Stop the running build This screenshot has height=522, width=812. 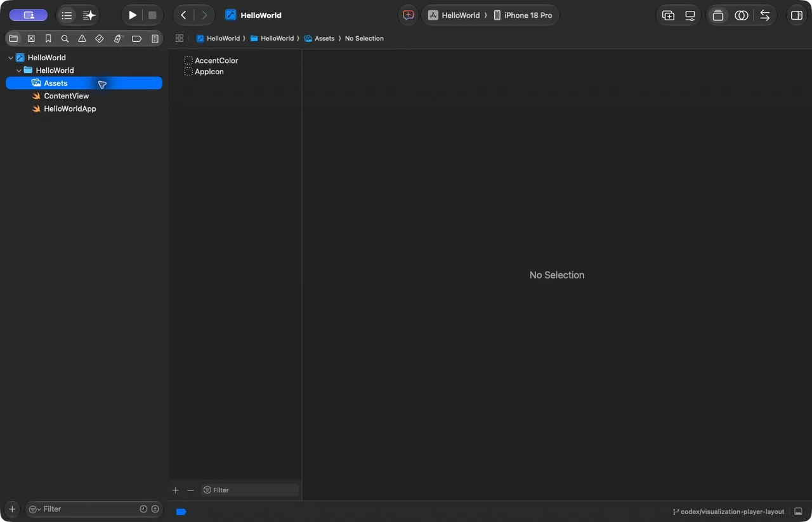tap(152, 15)
